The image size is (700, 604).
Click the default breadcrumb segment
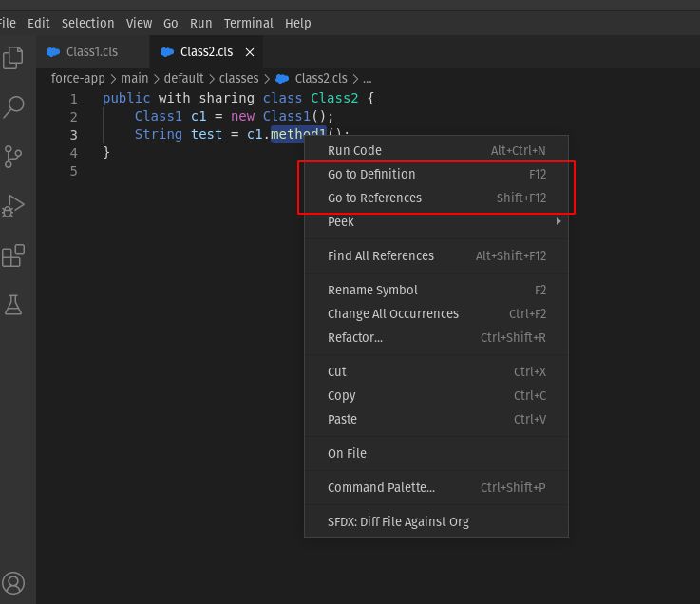click(183, 79)
